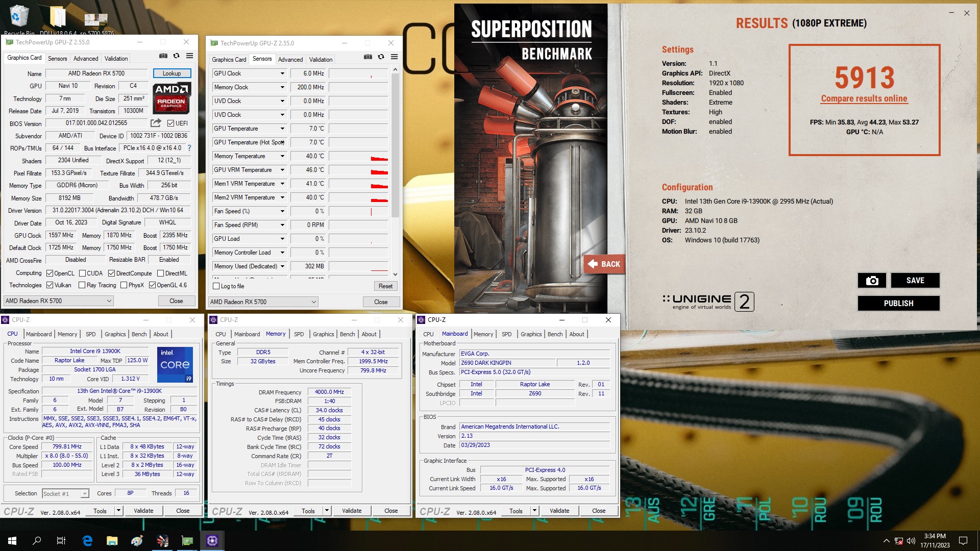Viewport: 980px width, 551px height.
Task: Click Validate button in CPU-Z Memory window
Action: (x=352, y=511)
